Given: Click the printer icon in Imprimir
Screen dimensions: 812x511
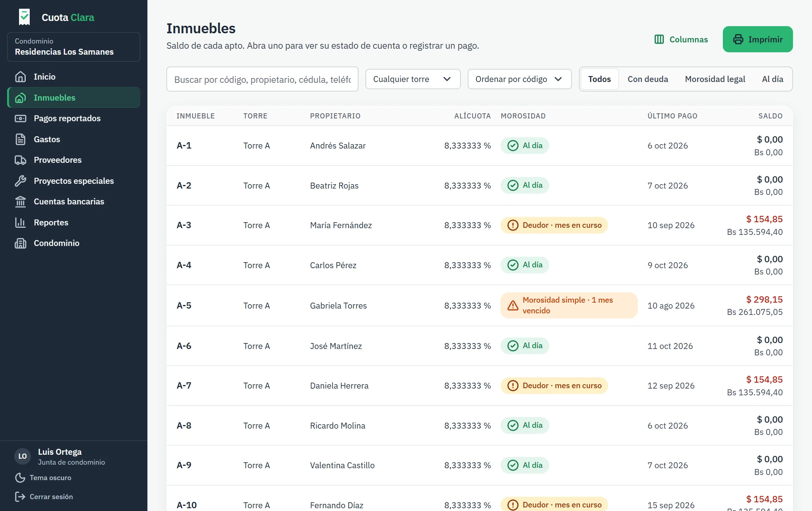Looking at the screenshot, I should 738,39.
